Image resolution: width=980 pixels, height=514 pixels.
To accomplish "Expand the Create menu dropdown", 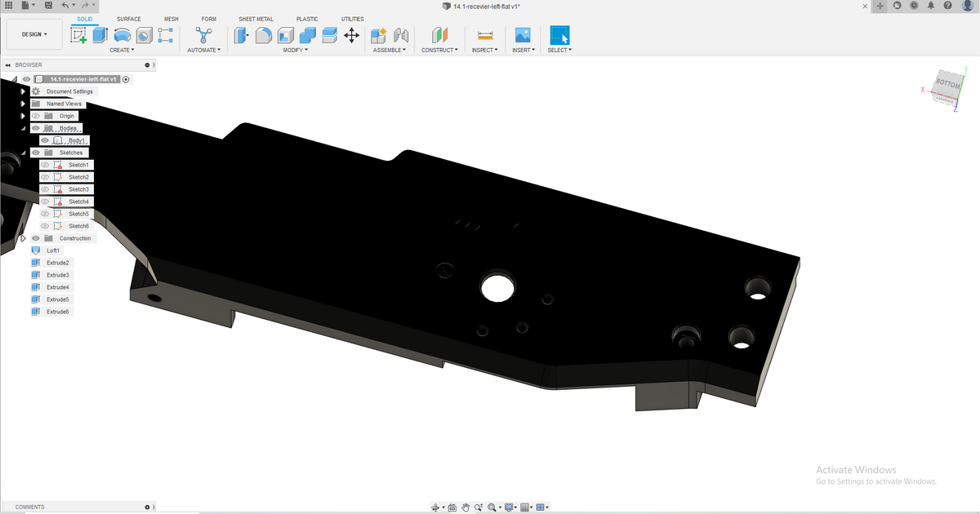I will [x=122, y=50].
